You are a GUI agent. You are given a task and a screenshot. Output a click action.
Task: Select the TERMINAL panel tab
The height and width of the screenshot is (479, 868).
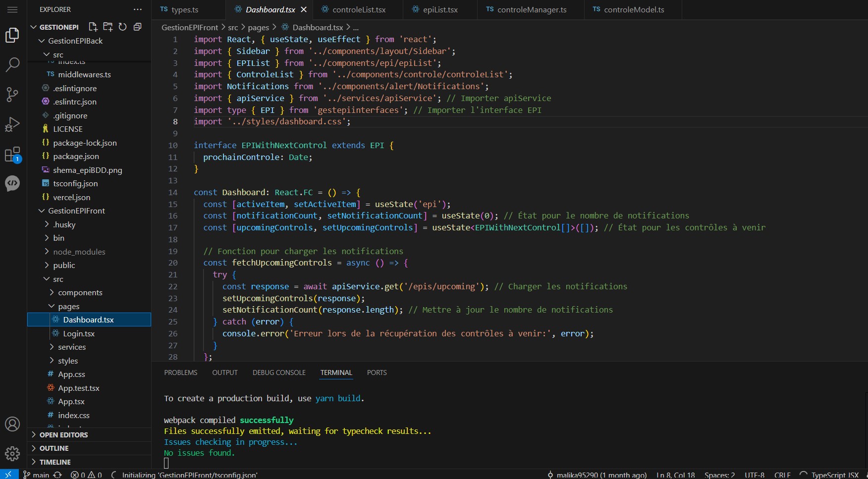click(336, 373)
